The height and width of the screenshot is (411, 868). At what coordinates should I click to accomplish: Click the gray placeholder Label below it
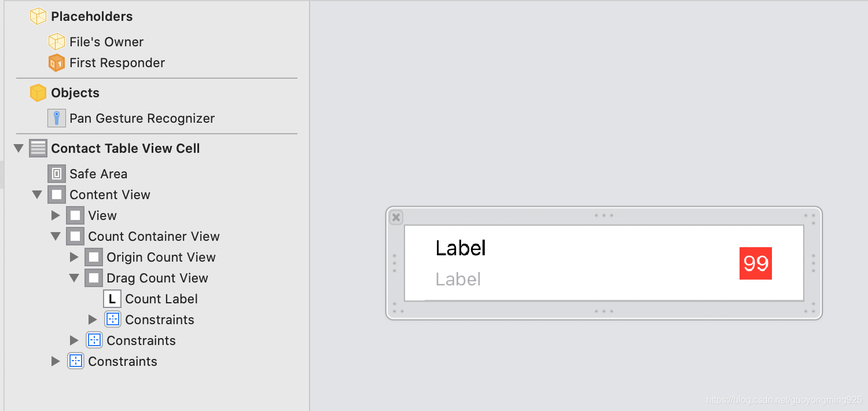pos(458,279)
